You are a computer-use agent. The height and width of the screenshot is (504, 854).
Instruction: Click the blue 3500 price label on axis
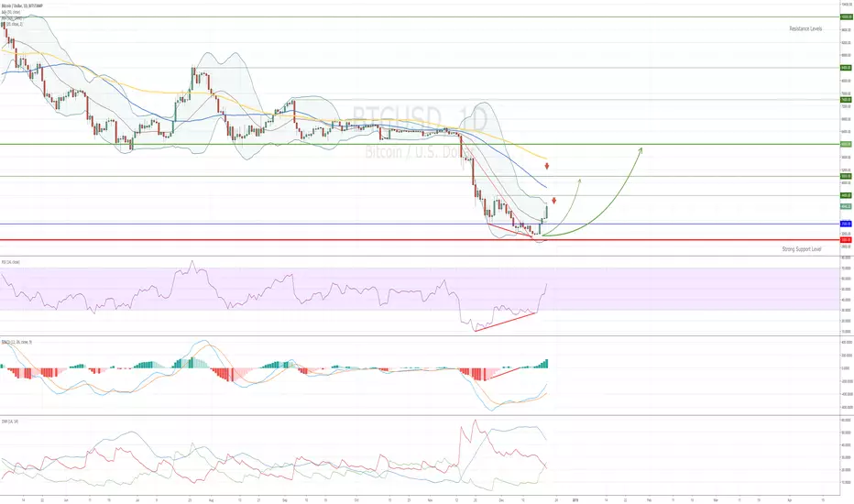(x=846, y=224)
